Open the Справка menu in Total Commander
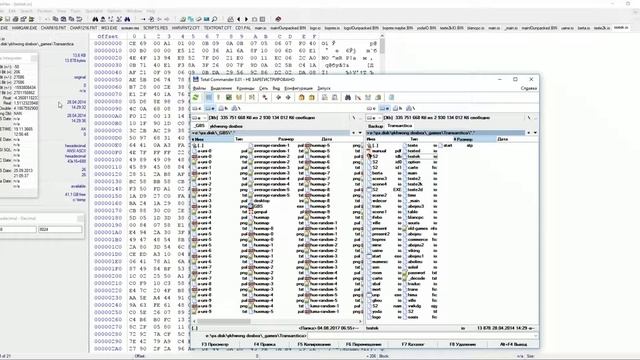Viewport: 640px width, 360px height. (x=529, y=88)
